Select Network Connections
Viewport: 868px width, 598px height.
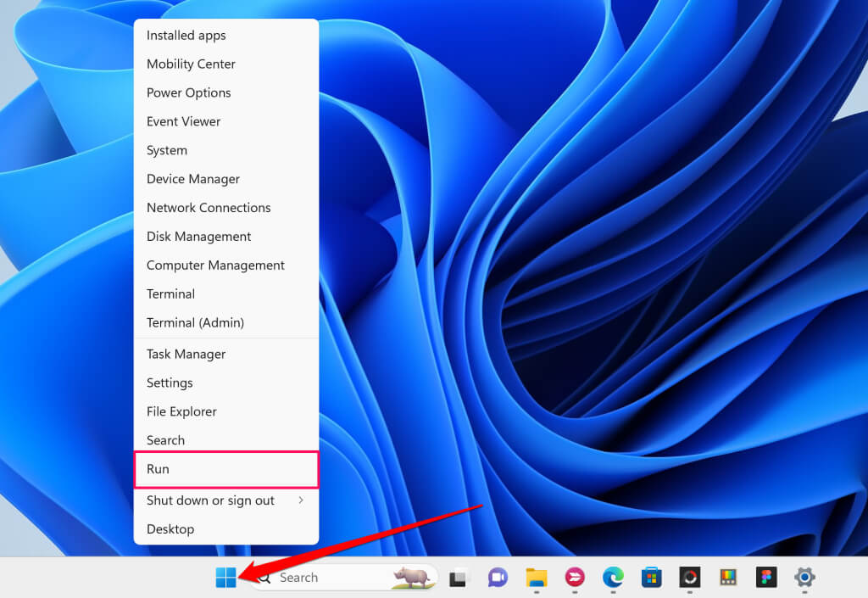pos(226,208)
